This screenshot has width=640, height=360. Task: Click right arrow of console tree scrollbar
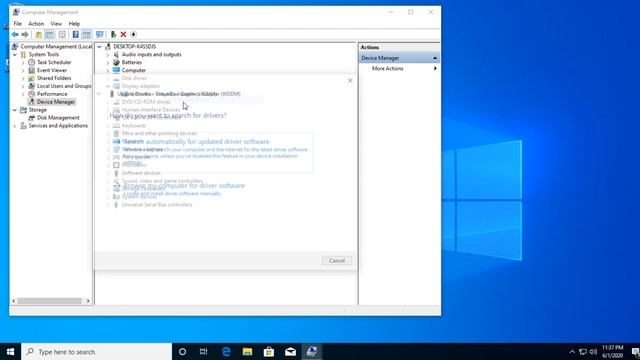point(88,301)
